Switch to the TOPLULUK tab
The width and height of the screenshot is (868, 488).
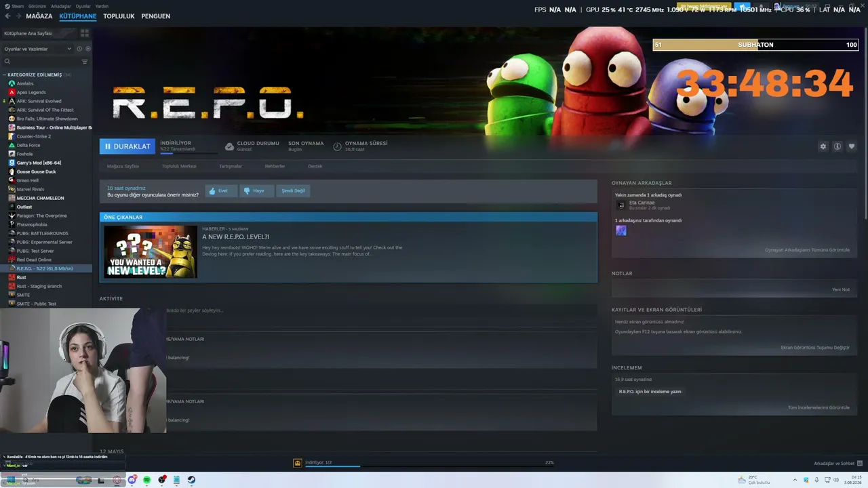pos(119,16)
